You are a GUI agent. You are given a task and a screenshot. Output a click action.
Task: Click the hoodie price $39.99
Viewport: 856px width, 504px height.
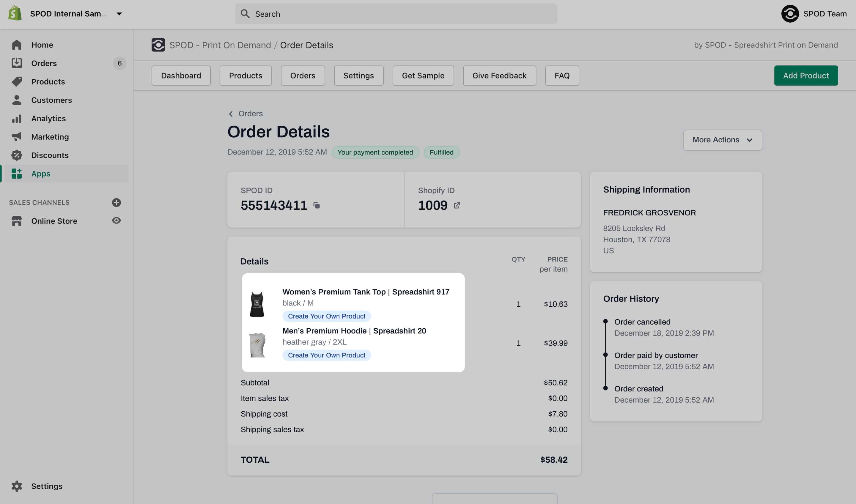pos(556,343)
